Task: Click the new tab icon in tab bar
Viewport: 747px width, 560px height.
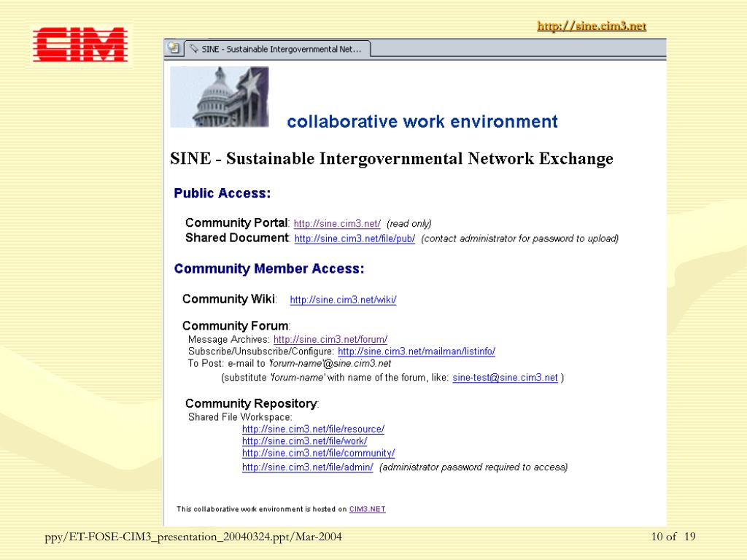Action: coord(174,48)
